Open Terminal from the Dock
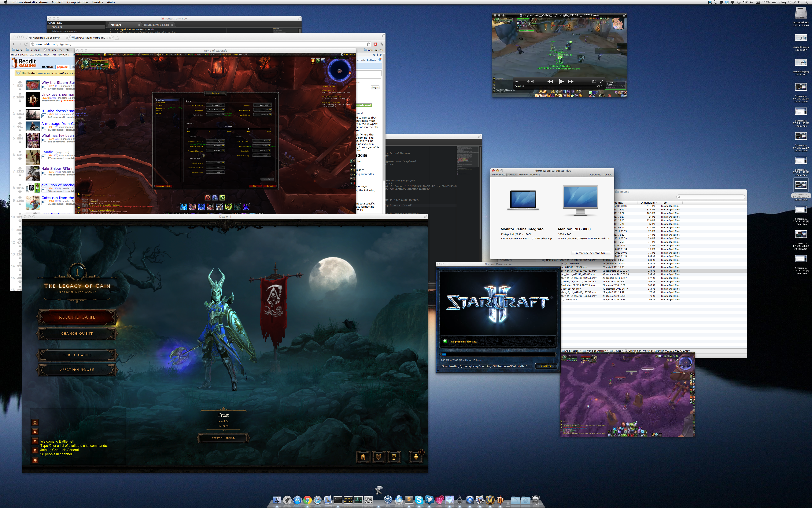Screen dimensions: 812x508 point(338,500)
